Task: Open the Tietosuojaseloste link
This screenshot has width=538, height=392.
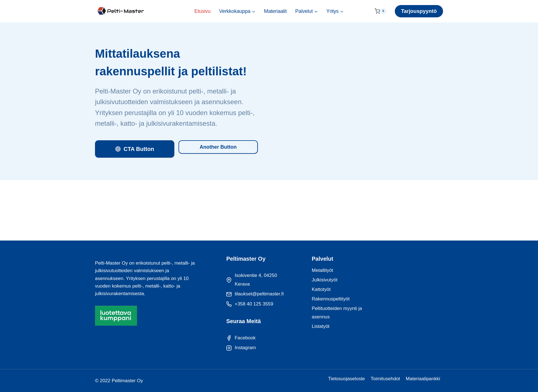Action: coord(346,378)
